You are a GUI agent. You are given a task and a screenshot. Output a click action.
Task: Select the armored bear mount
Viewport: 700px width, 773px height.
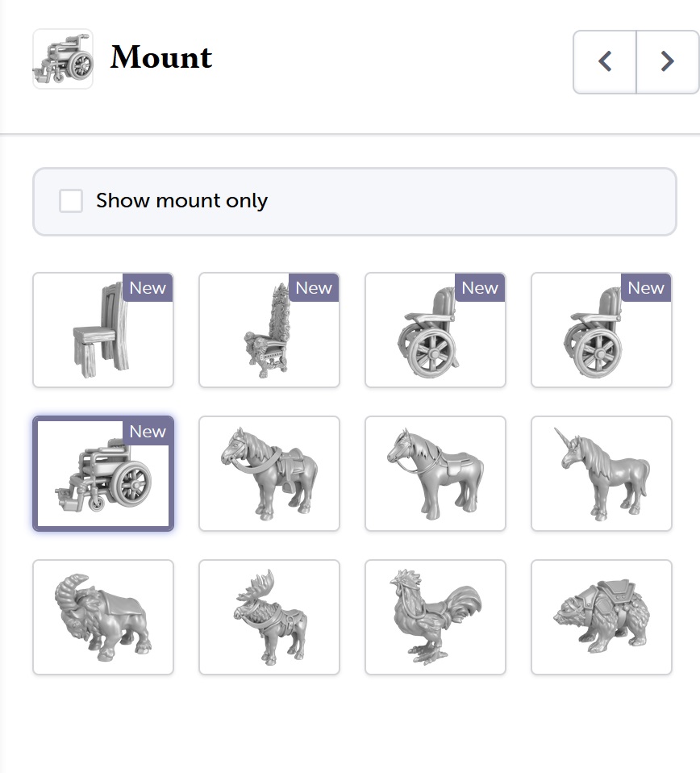click(601, 616)
